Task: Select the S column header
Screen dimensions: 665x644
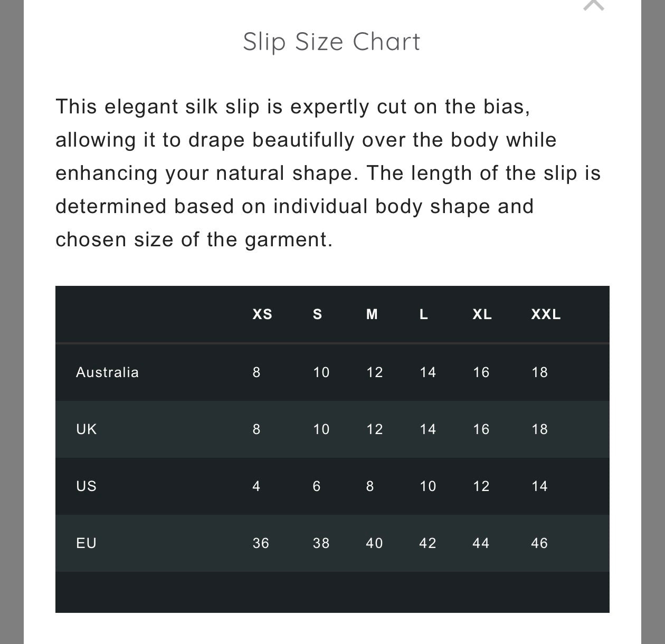Action: (317, 314)
